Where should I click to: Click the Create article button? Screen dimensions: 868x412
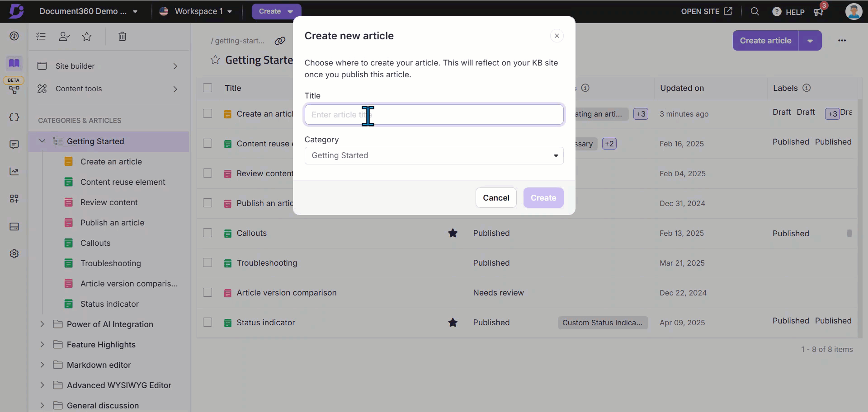765,41
